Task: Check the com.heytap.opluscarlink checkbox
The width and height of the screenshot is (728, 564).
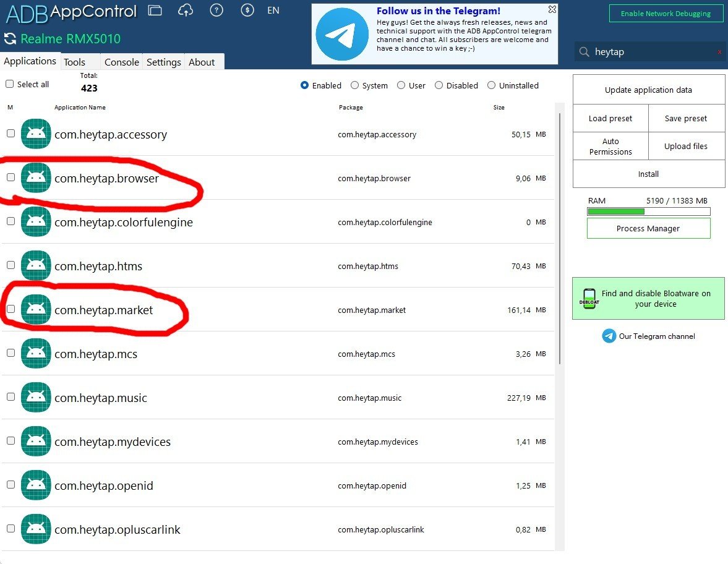Action: click(x=11, y=528)
